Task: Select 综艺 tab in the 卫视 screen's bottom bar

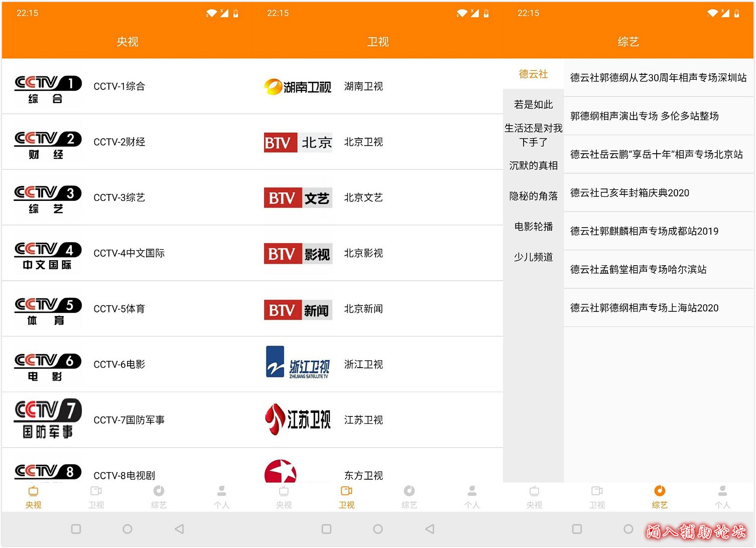Action: tap(409, 497)
